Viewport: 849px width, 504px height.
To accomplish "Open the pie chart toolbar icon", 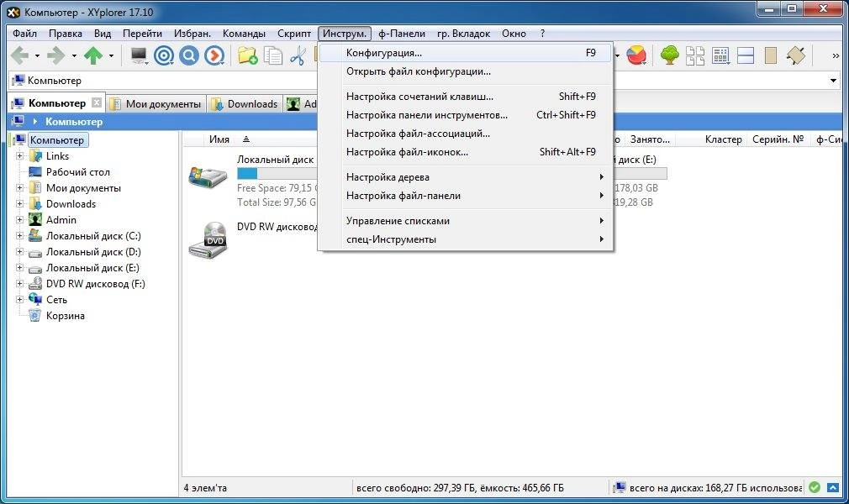I will click(x=636, y=55).
